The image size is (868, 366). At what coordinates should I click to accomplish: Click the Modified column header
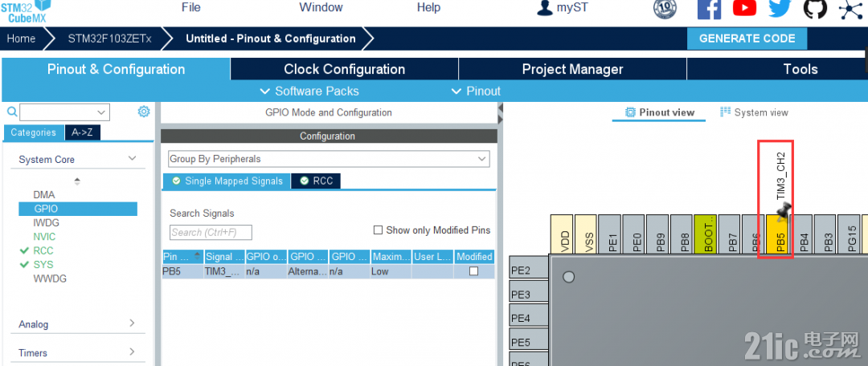pyautogui.click(x=474, y=257)
